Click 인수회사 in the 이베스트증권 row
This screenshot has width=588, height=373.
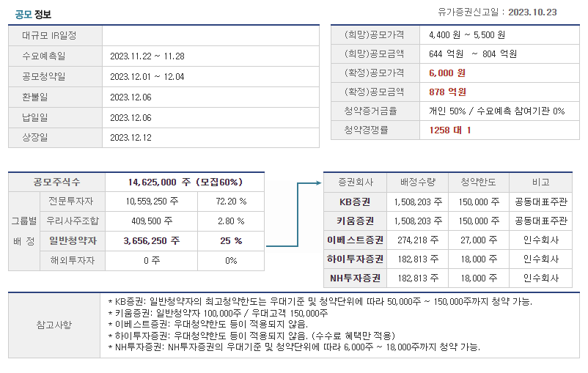[x=541, y=240]
